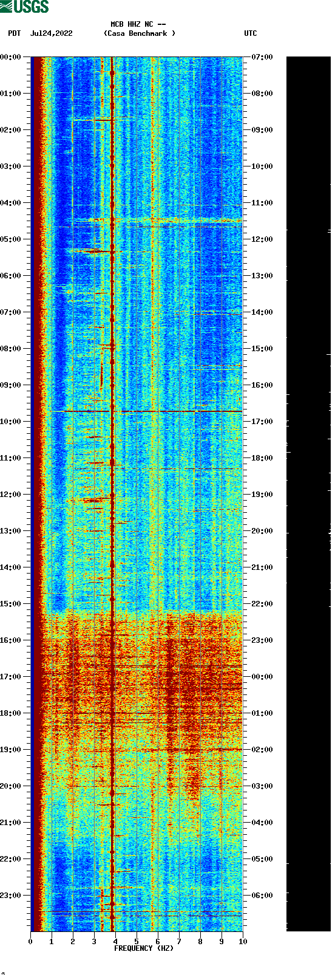Click the UTC timezone label

[x=251, y=33]
